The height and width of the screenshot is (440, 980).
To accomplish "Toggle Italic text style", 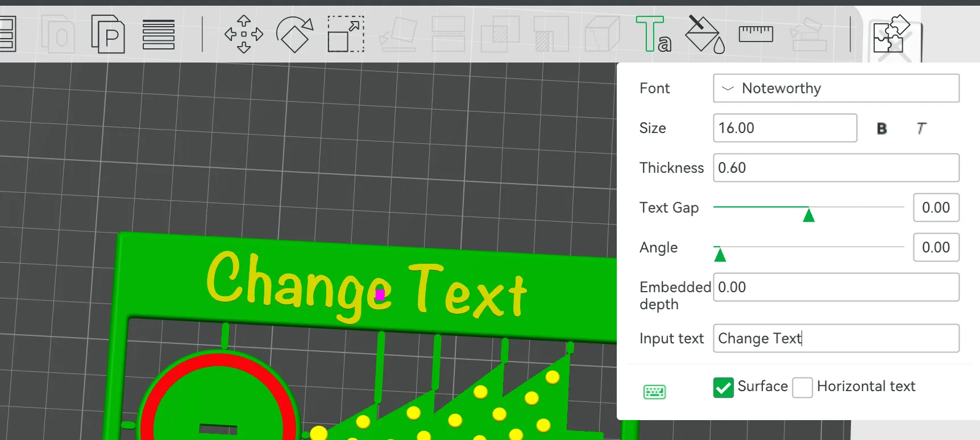I will tap(921, 128).
